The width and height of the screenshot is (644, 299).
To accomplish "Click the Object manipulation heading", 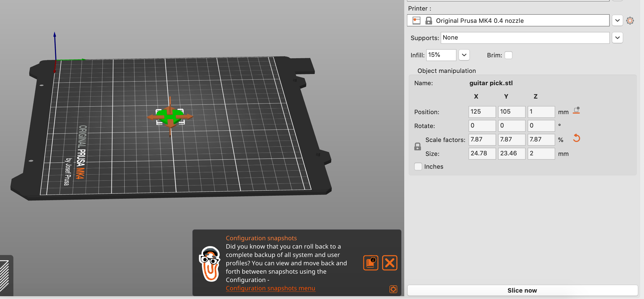I will pos(447,71).
